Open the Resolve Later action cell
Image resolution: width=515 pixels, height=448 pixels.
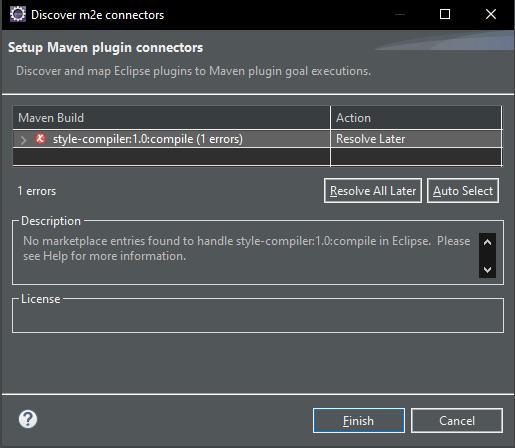pyautogui.click(x=416, y=139)
